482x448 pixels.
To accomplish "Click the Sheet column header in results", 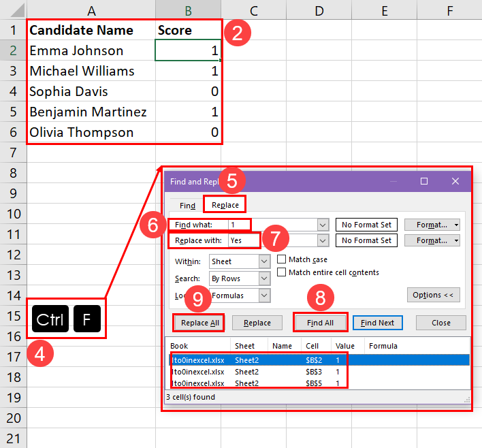I will pyautogui.click(x=249, y=346).
